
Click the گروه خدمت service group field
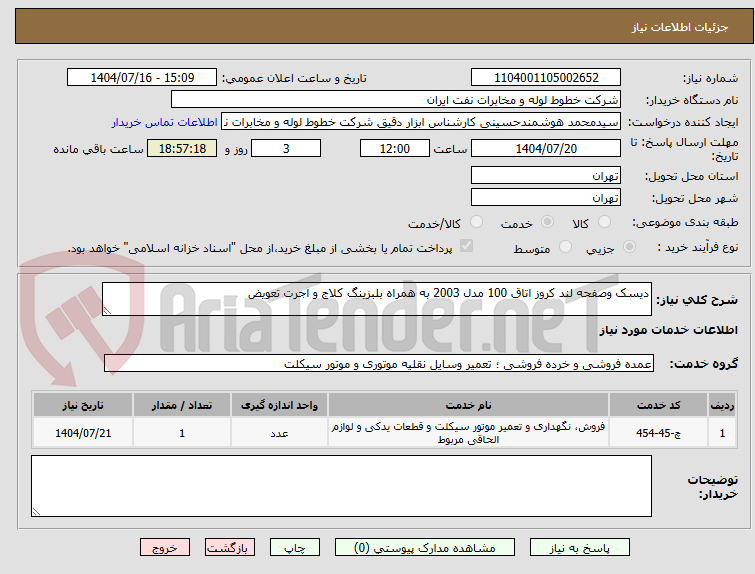click(378, 364)
